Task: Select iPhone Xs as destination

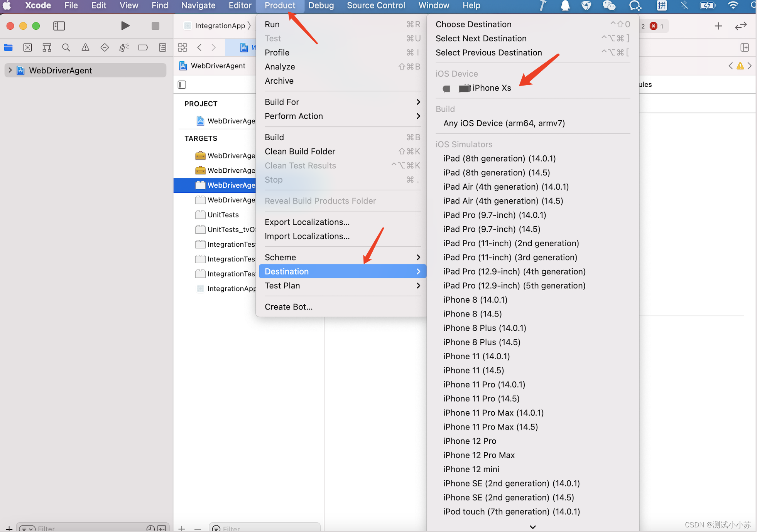Action: click(491, 88)
